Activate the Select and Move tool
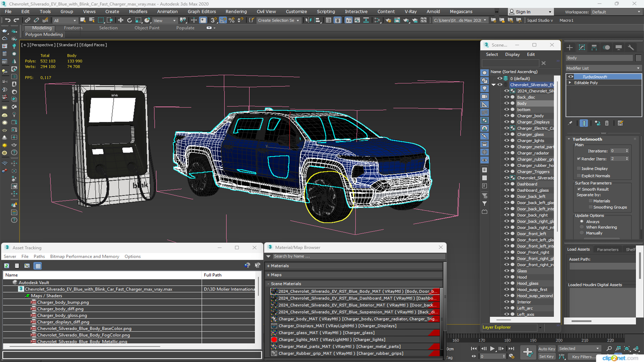This screenshot has height=362, width=644. coord(120,20)
